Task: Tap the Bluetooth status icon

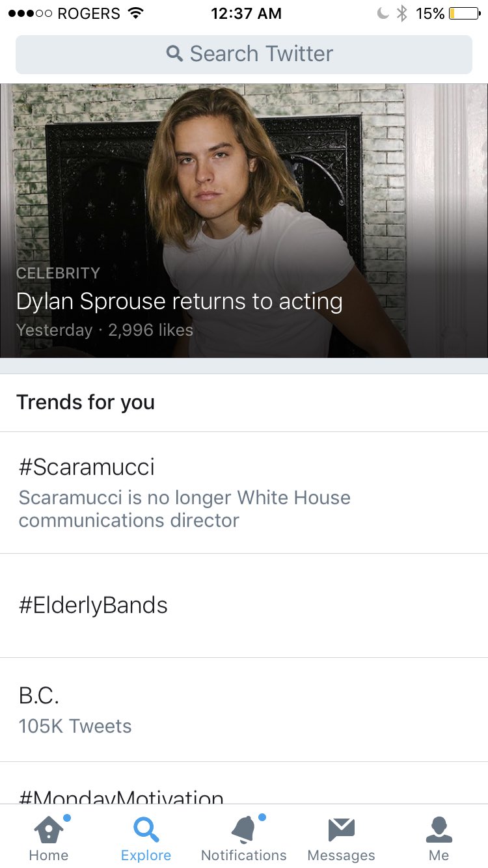Action: [402, 13]
